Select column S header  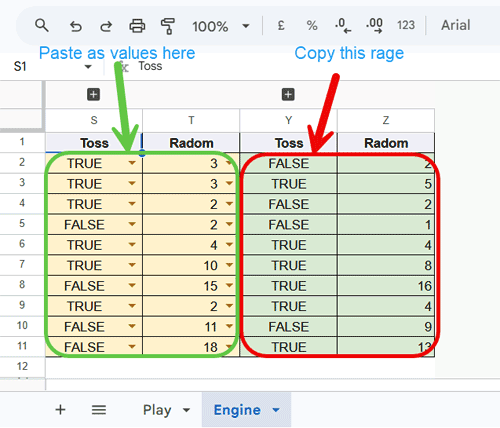coord(94,120)
